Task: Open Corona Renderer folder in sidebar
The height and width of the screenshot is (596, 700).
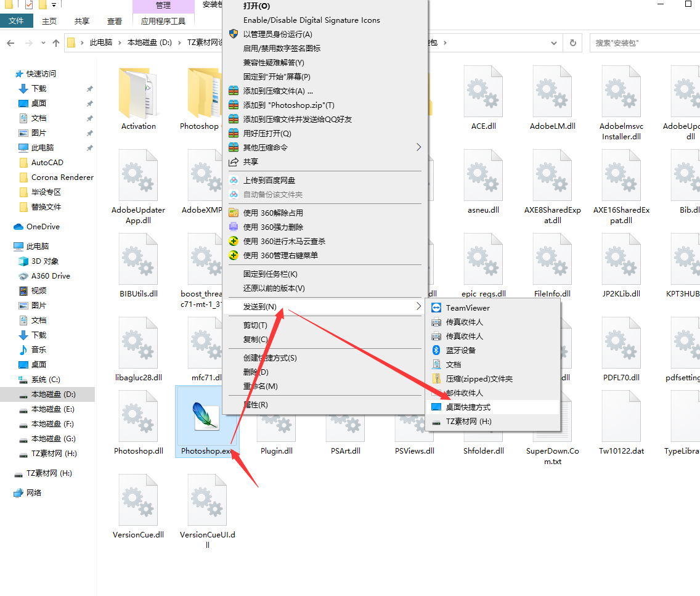Action: click(x=62, y=178)
